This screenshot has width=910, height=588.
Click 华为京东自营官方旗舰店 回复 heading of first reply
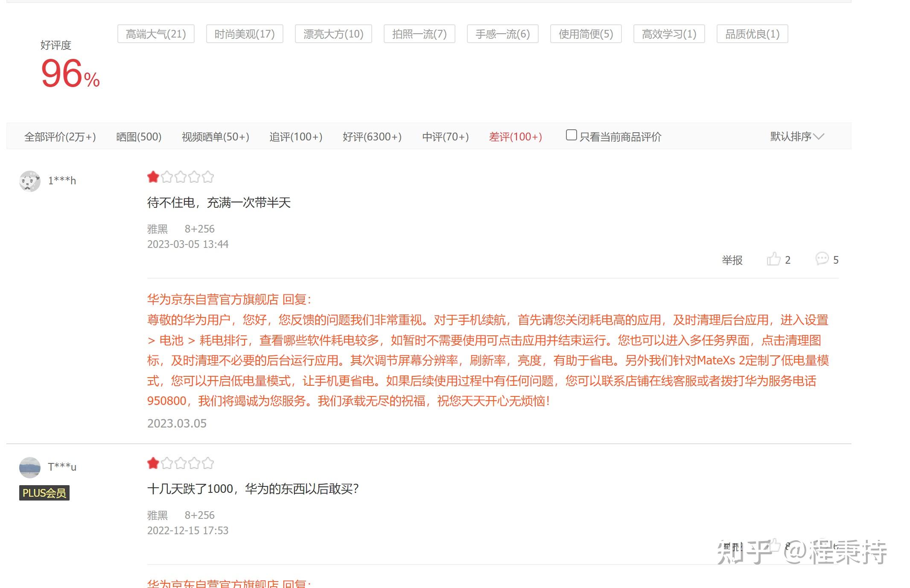tap(229, 300)
